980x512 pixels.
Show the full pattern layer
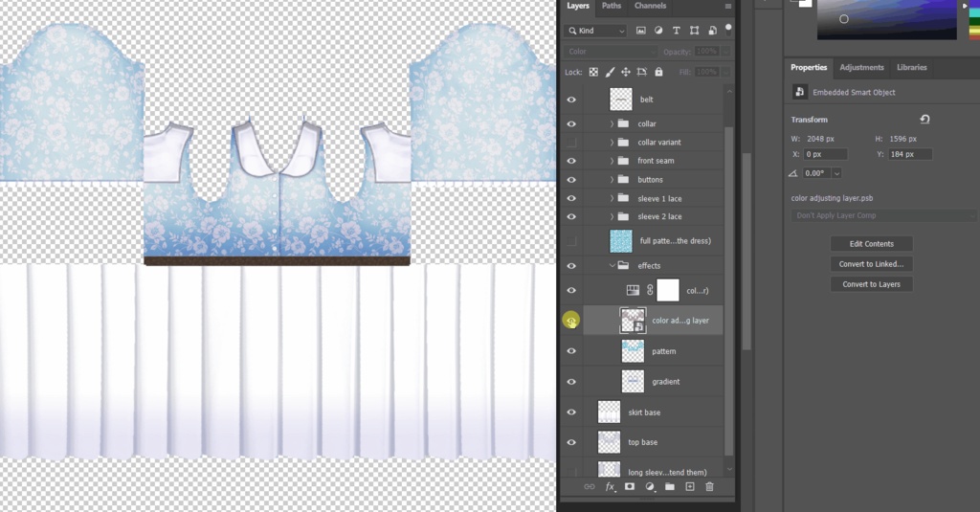[571, 241]
